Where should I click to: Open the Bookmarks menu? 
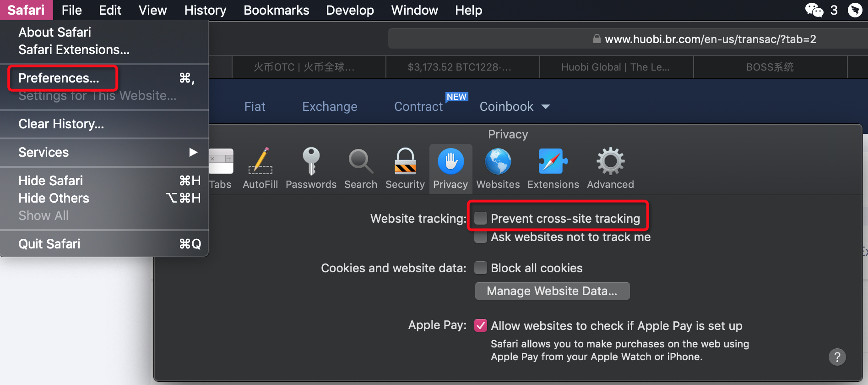[x=276, y=10]
